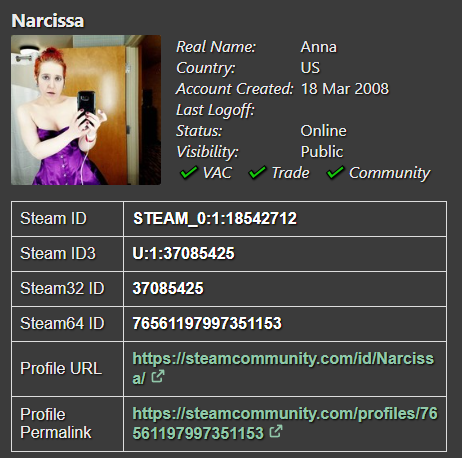This screenshot has height=458, width=462.
Task: Click the Last Logoff label
Action: coord(215,110)
